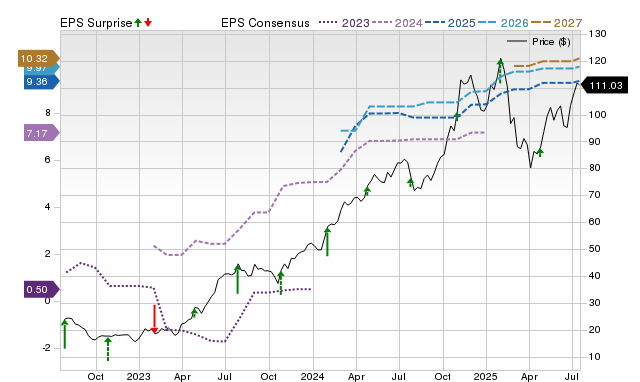Viewport: 640px width, 382px height.
Task: Click the 7.17 purple value tag
Action: point(42,133)
